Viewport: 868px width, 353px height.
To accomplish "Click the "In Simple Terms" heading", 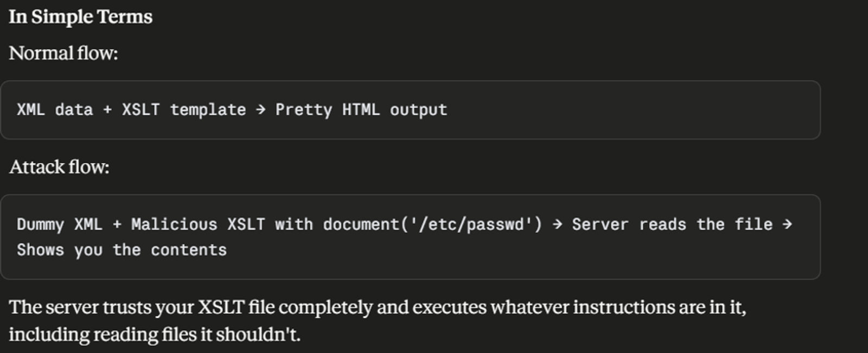I will point(80,17).
